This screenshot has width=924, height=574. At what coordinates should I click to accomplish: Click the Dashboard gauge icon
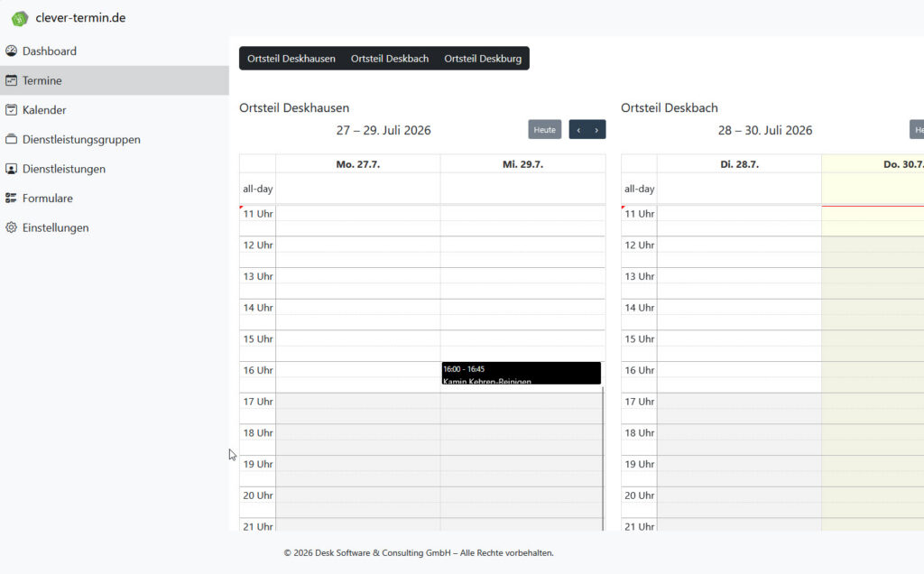11,51
